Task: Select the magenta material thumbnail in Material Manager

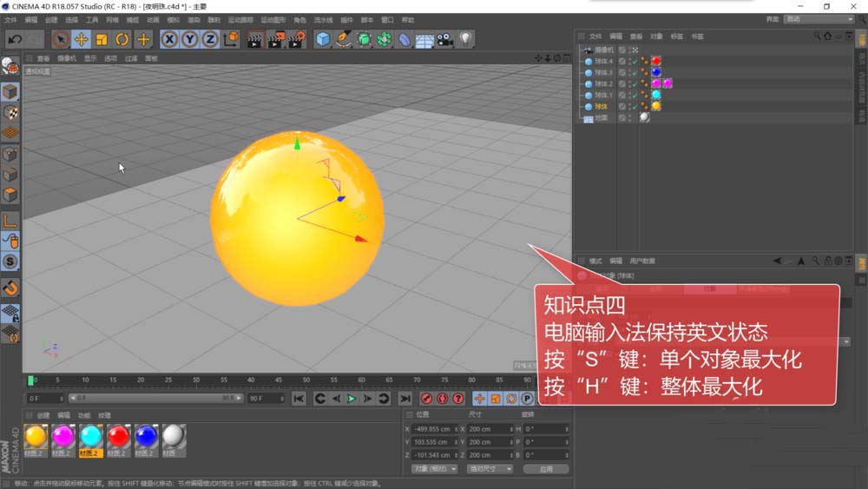Action: [x=63, y=436]
